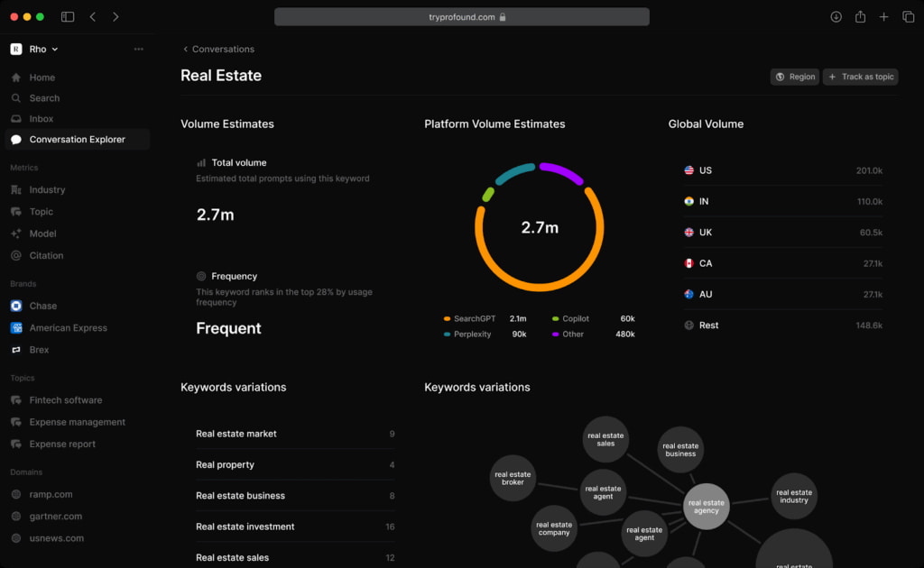
Task: Click the downloads icon in browser toolbar
Action: (x=836, y=17)
